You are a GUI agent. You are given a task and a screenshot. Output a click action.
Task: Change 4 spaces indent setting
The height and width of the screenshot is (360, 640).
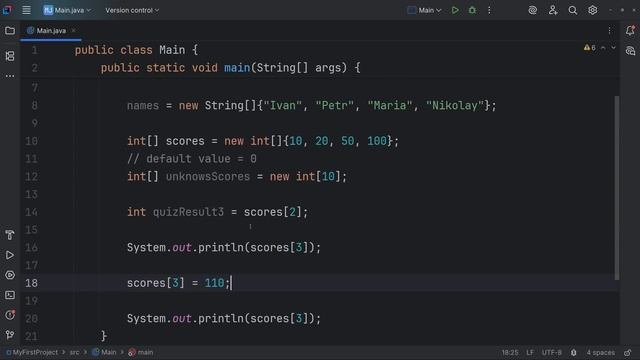coord(600,352)
